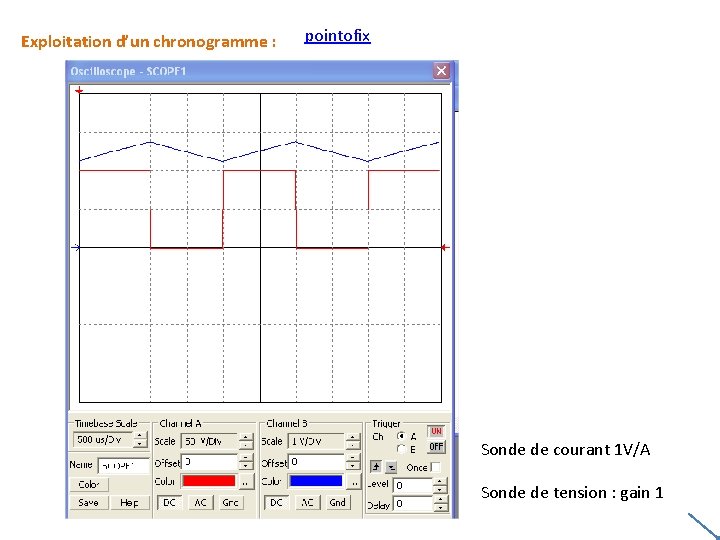This screenshot has width=720, height=540.
Task: Increase trigger Delay
Action: click(x=440, y=500)
